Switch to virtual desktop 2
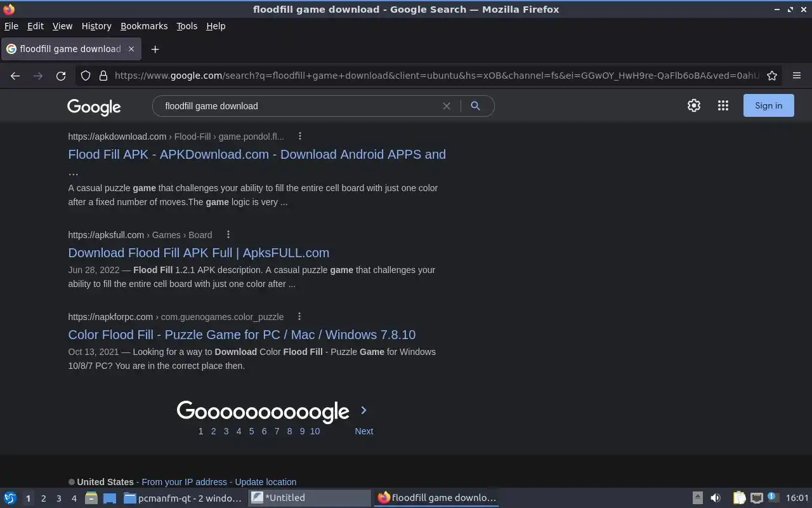The height and width of the screenshot is (508, 812). click(x=43, y=498)
